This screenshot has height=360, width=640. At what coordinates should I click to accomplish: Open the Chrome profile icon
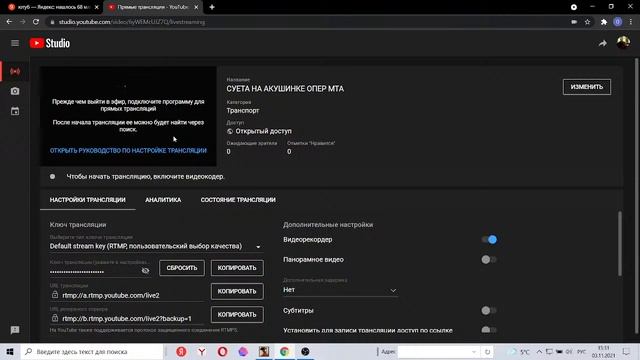tap(618, 22)
